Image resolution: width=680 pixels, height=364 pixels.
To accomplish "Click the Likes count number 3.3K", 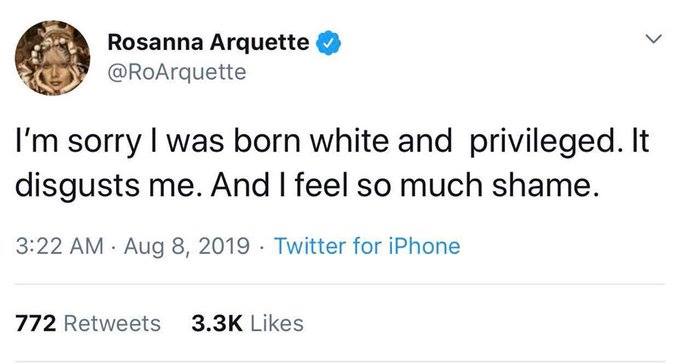I will coord(217,324).
